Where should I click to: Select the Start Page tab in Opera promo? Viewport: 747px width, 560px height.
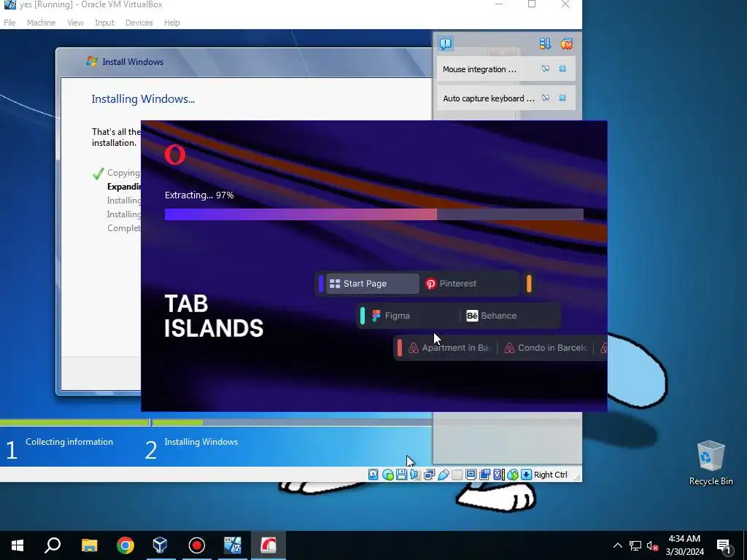(x=373, y=284)
